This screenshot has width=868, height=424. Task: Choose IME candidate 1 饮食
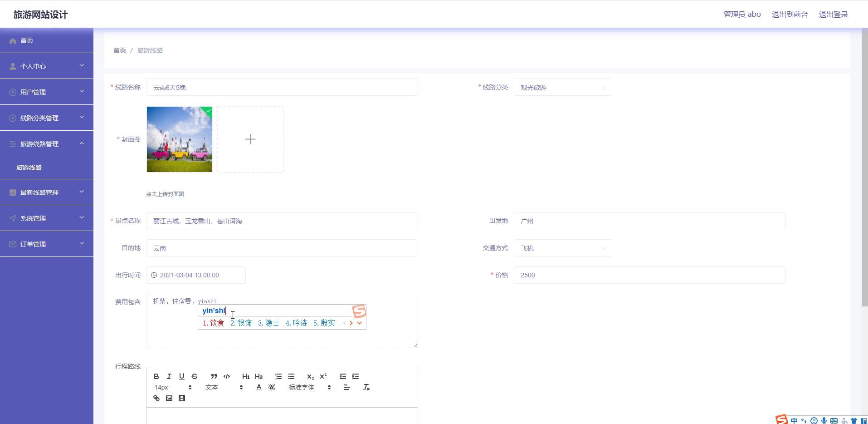(x=214, y=323)
